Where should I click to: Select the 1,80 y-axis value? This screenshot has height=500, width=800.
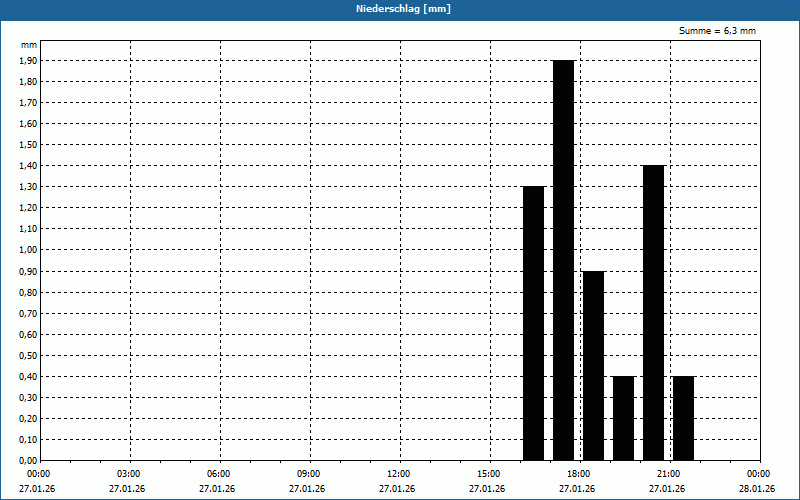coord(28,82)
